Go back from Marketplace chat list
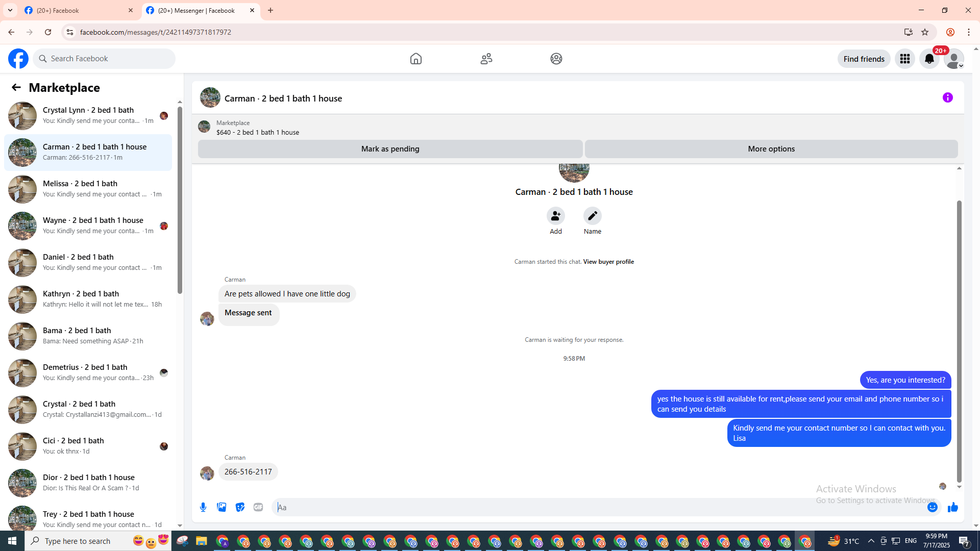Screen dimensions: 980x551 point(16,87)
